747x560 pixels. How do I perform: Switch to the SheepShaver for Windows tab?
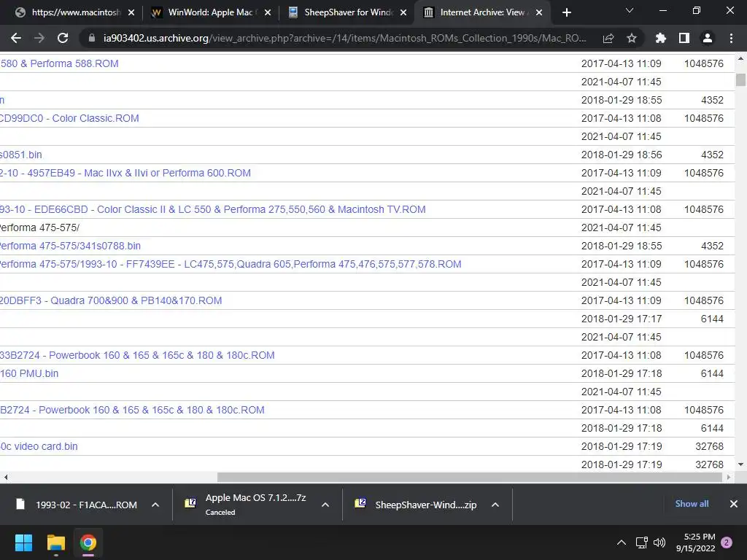coord(347,12)
